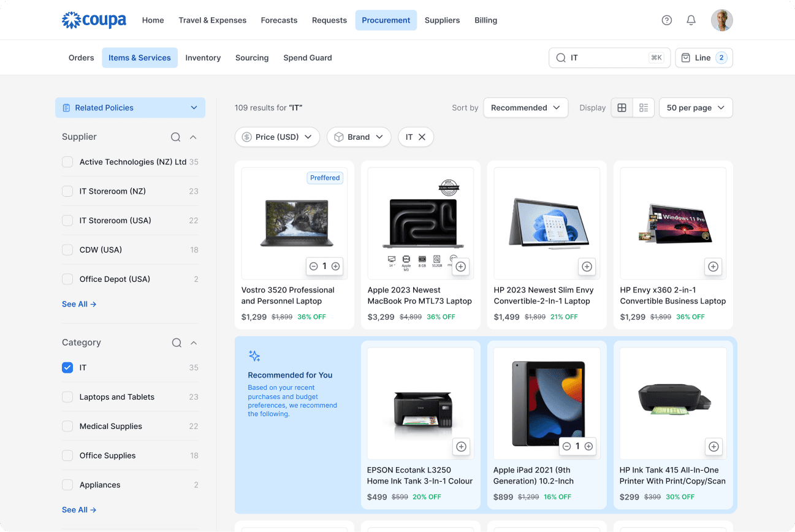This screenshot has height=532, width=795.
Task: Increase Vostro 3520 quantity
Action: [335, 267]
